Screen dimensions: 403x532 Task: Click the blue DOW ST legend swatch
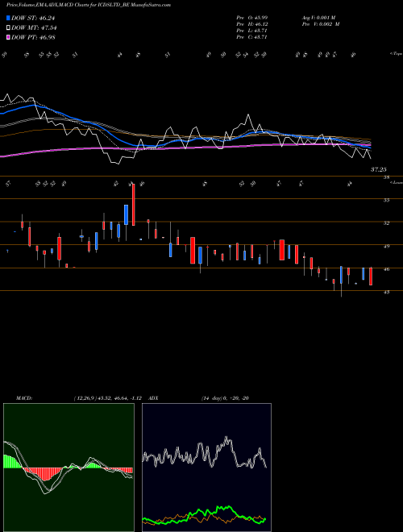[8, 18]
